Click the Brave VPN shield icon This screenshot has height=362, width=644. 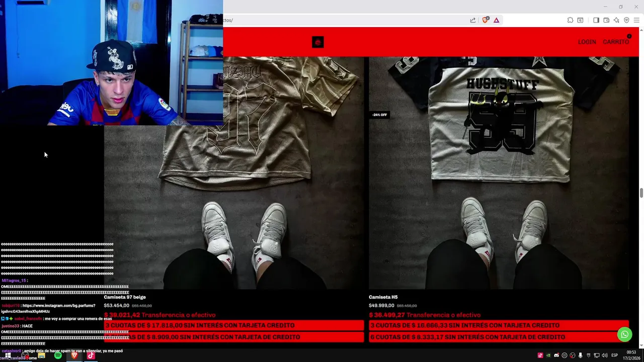click(x=626, y=20)
